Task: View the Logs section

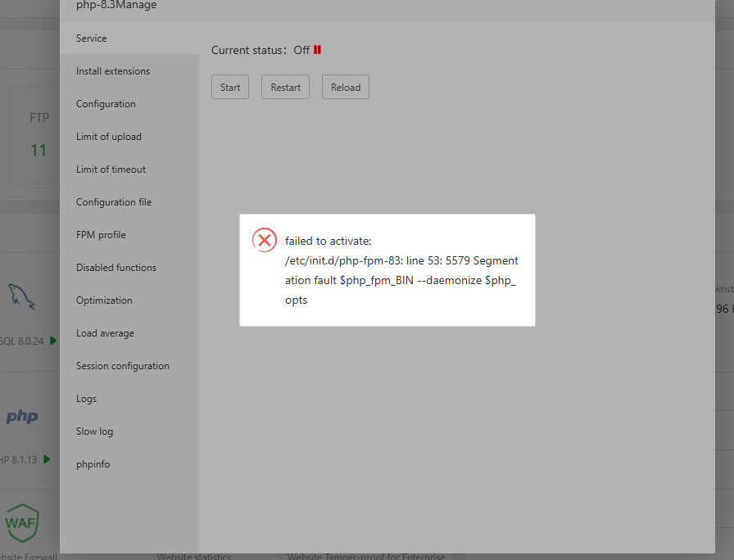Action: 129,399
